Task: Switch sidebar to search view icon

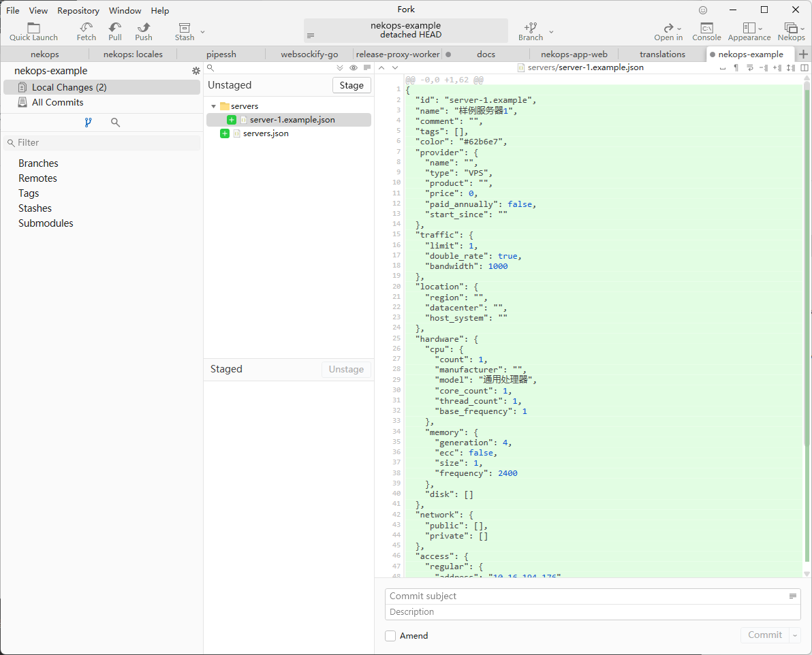Action: coord(115,123)
